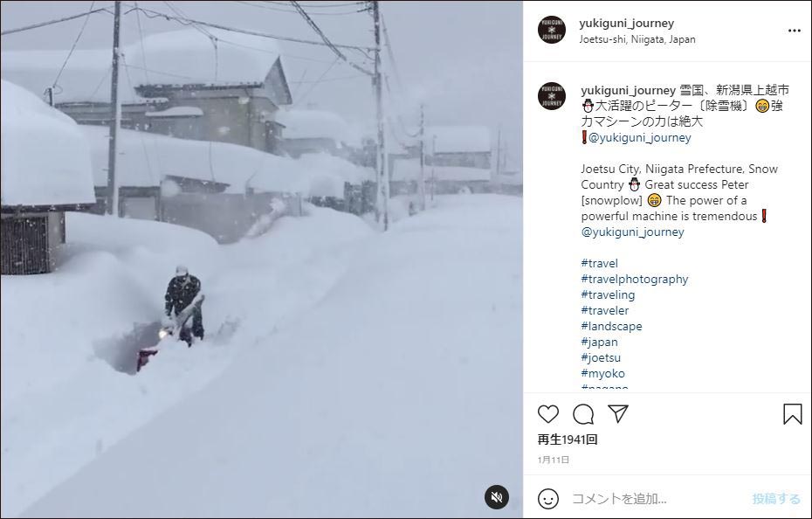View the 再生1941回 play count details
This screenshot has height=519, width=812.
coord(568,439)
